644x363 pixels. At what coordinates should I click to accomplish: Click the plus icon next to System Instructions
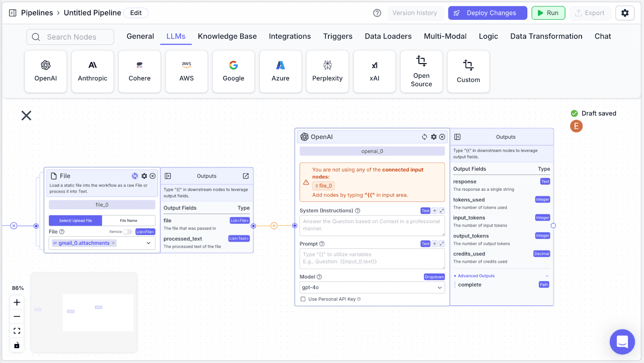pyautogui.click(x=434, y=211)
